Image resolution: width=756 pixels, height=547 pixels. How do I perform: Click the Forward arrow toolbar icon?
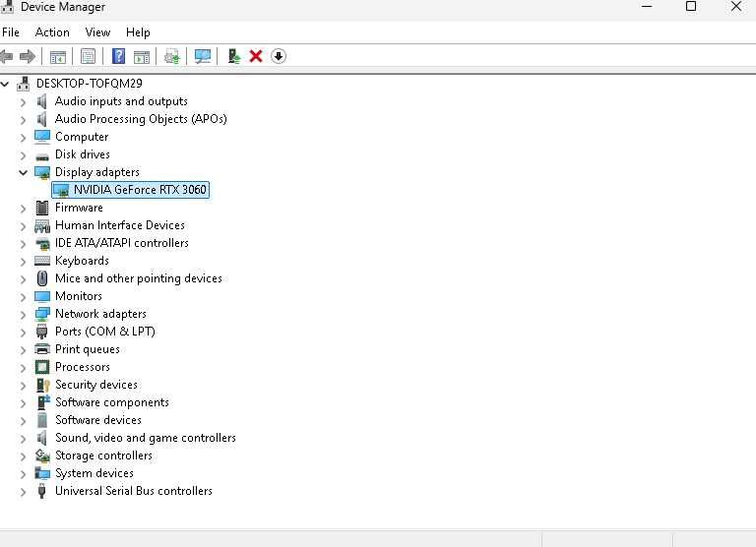(x=28, y=56)
